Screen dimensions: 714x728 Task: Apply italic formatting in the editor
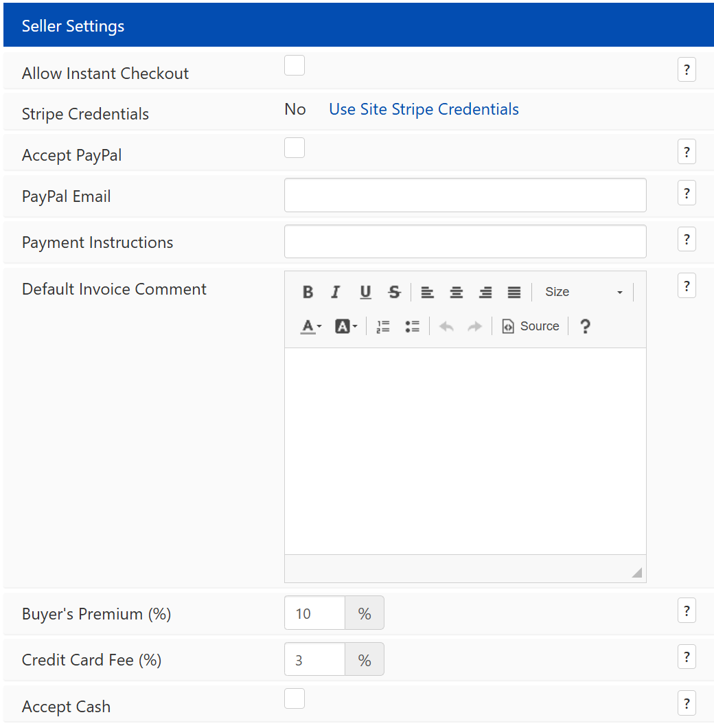point(335,291)
